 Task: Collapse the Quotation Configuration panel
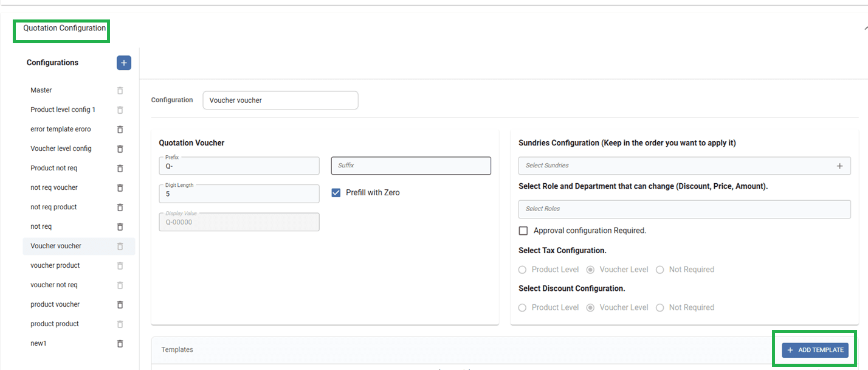click(x=865, y=28)
